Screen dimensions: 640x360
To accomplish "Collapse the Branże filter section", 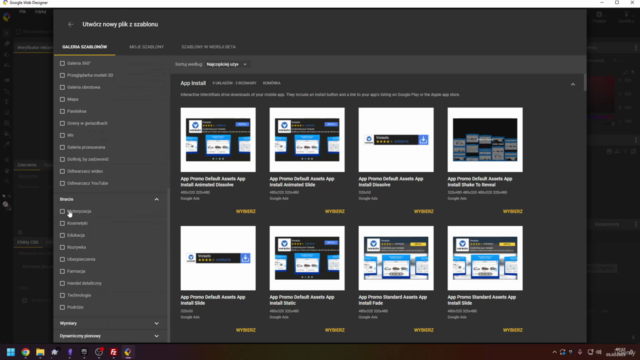I will [156, 199].
